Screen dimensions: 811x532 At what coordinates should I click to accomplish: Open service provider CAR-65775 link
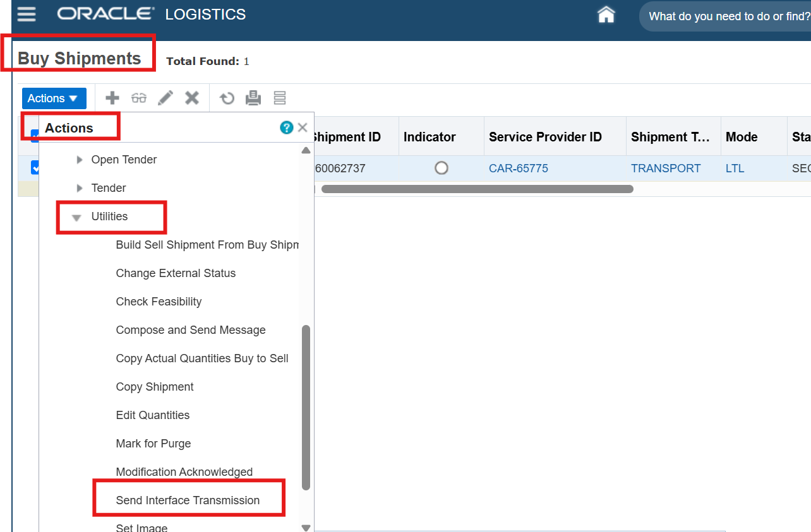point(519,168)
